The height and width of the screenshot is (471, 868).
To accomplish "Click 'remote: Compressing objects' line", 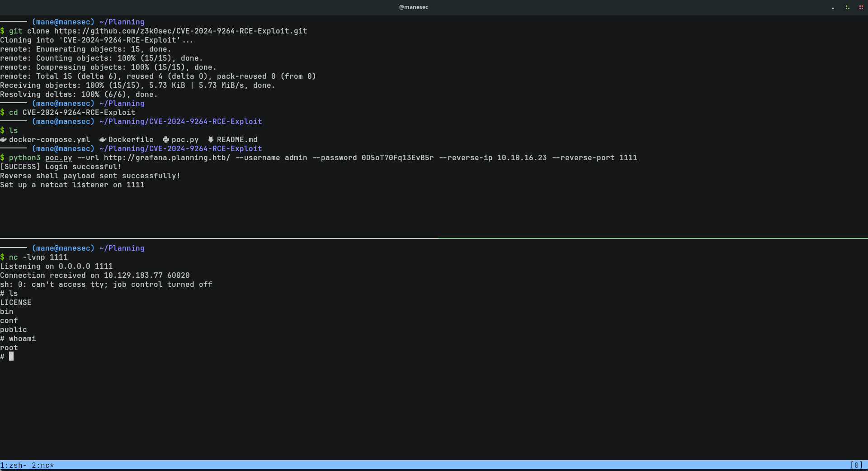I will (108, 67).
